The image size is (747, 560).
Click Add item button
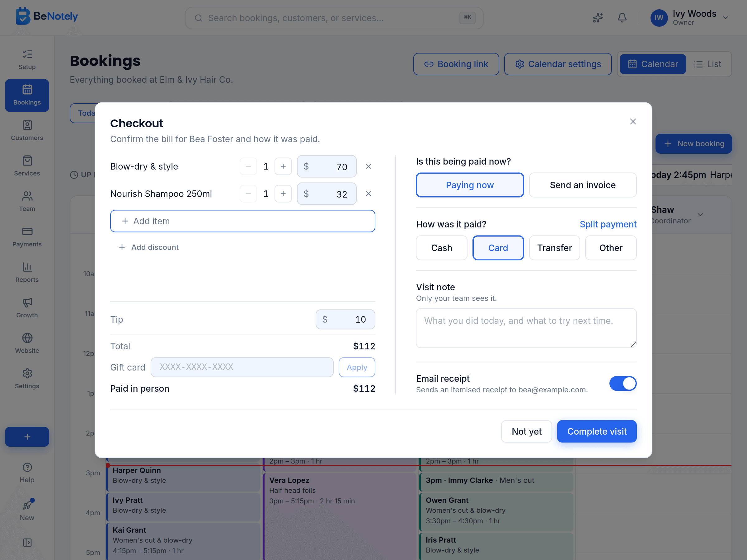pos(242,221)
